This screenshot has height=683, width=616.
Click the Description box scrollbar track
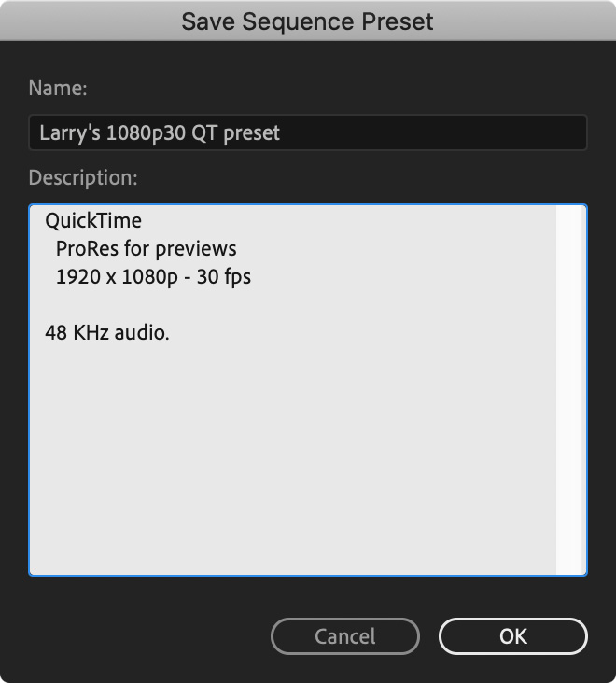(570, 390)
